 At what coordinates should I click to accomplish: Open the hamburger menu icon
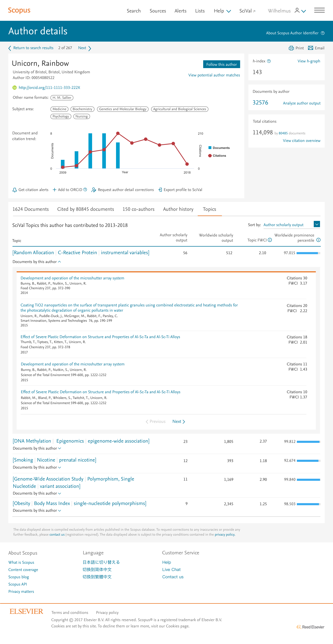pyautogui.click(x=319, y=10)
